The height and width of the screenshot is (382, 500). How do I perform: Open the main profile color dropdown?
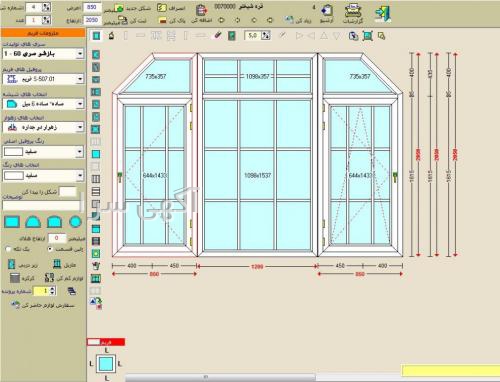point(43,152)
